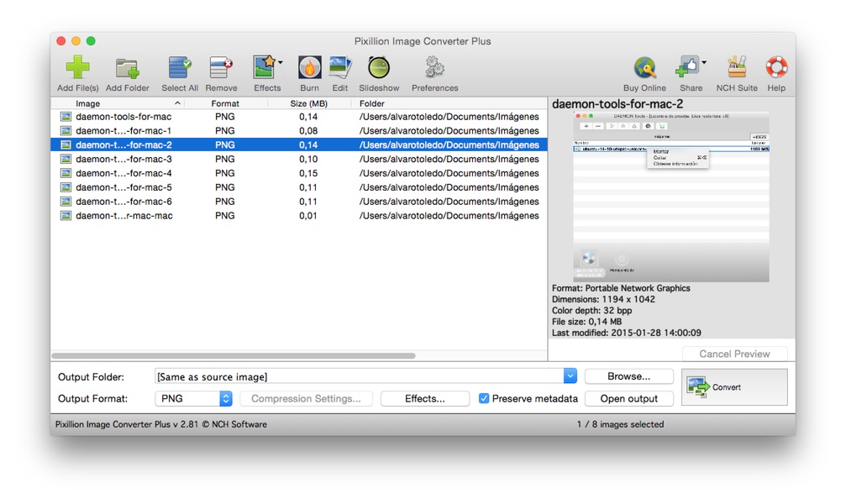Click the preview thumbnail of daemon-tools-for-mac-2
Viewport: 846px width, 504px height.
point(671,197)
